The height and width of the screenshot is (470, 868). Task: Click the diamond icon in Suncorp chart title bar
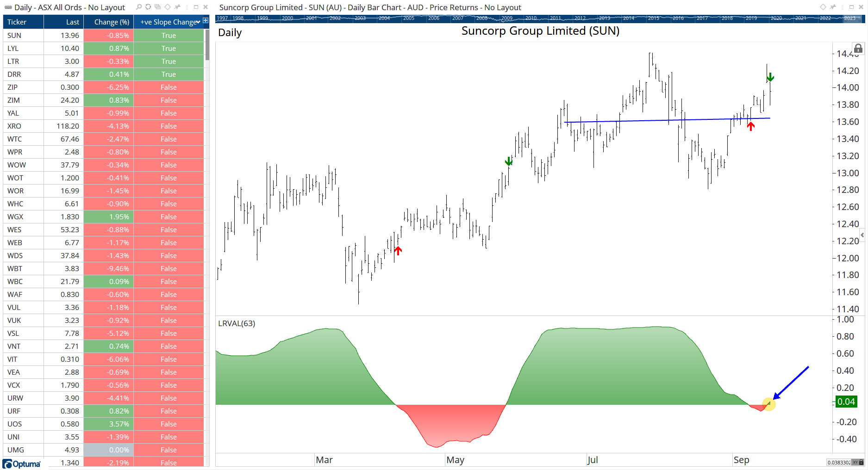(823, 7)
